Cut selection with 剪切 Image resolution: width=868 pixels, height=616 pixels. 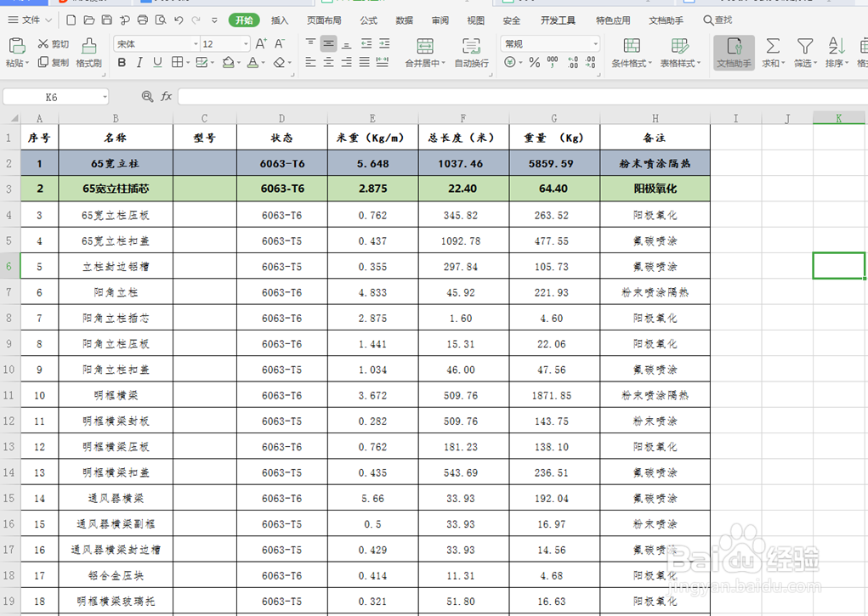[x=54, y=44]
